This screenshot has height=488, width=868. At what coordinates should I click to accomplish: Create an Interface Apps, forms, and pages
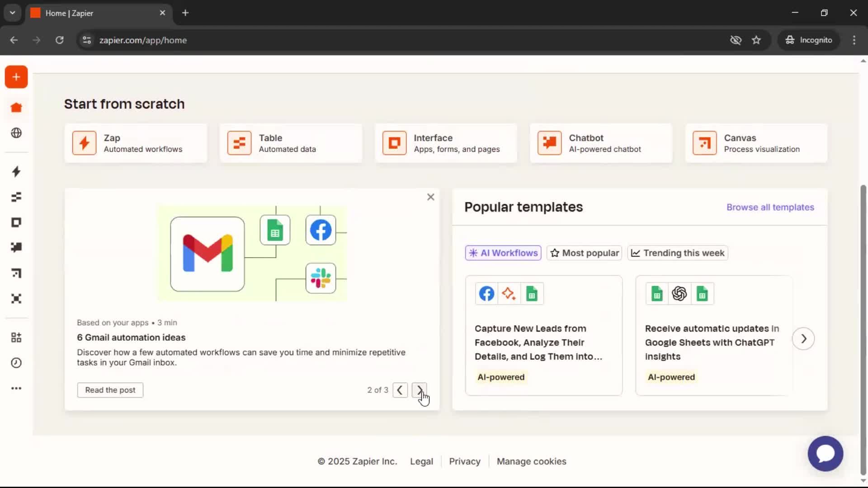(x=446, y=143)
